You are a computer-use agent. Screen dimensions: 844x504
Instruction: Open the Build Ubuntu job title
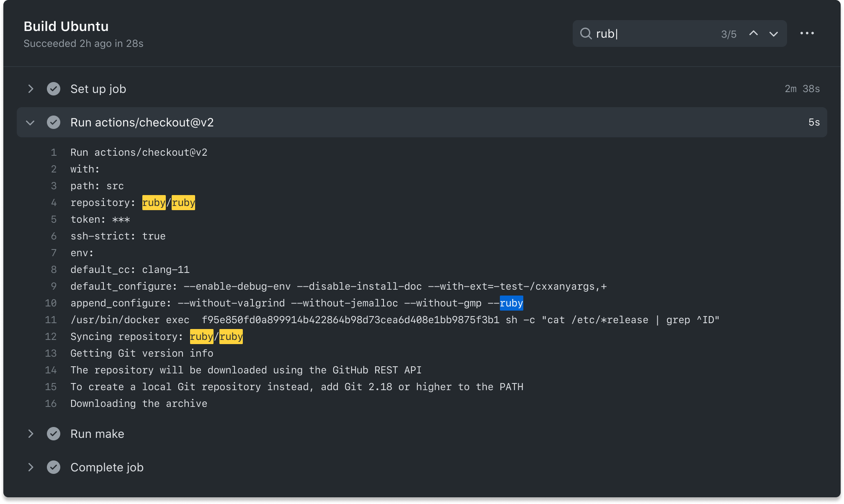(x=66, y=26)
